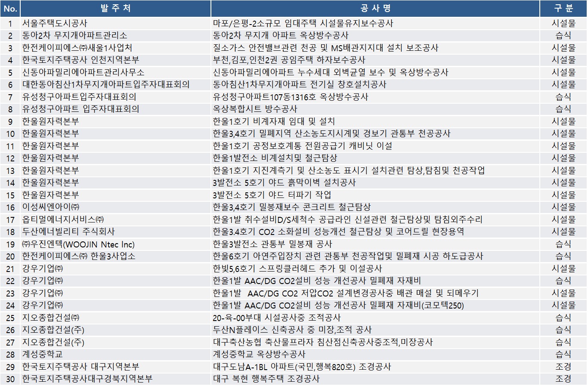Image resolution: width=588 pixels, height=386 pixels.
Task: Click the '두산에너빌리티 주식회사' cell
Action: point(68,232)
